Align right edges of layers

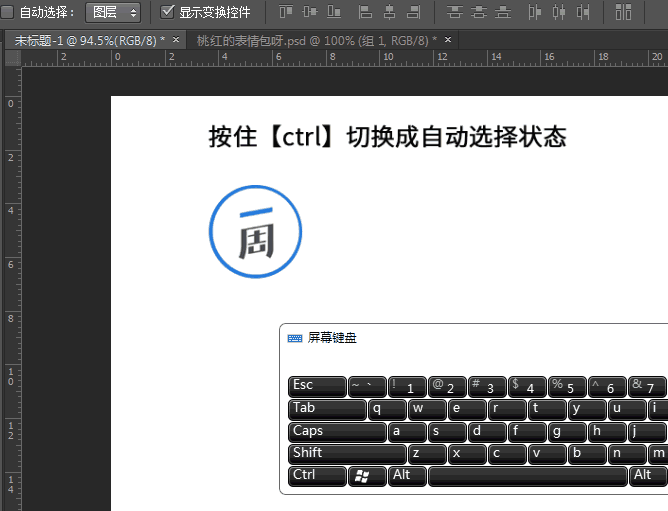(414, 12)
